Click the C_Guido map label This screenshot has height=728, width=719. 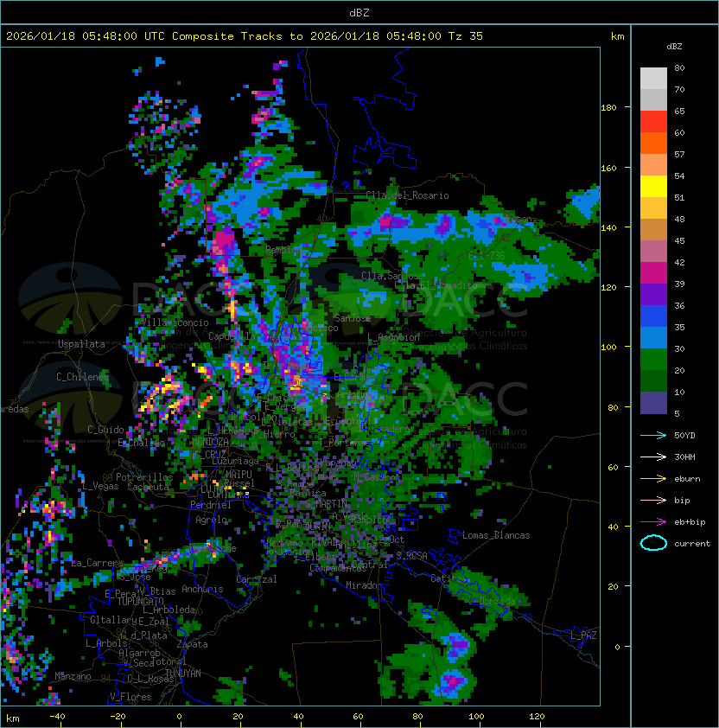(105, 430)
